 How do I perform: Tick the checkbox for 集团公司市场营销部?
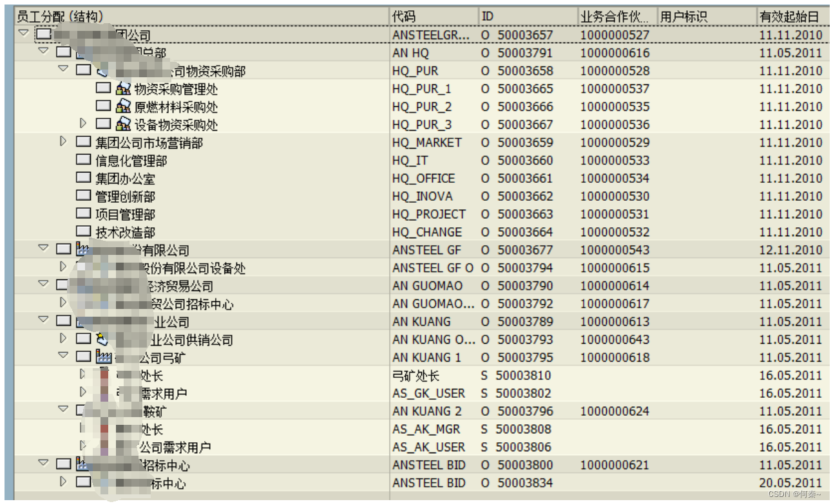pyautogui.click(x=83, y=142)
